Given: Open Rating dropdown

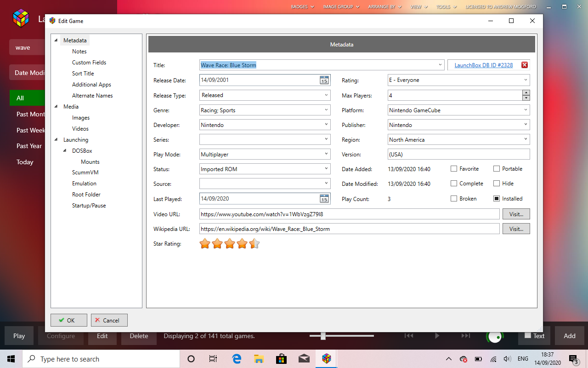Looking at the screenshot, I should (x=526, y=80).
